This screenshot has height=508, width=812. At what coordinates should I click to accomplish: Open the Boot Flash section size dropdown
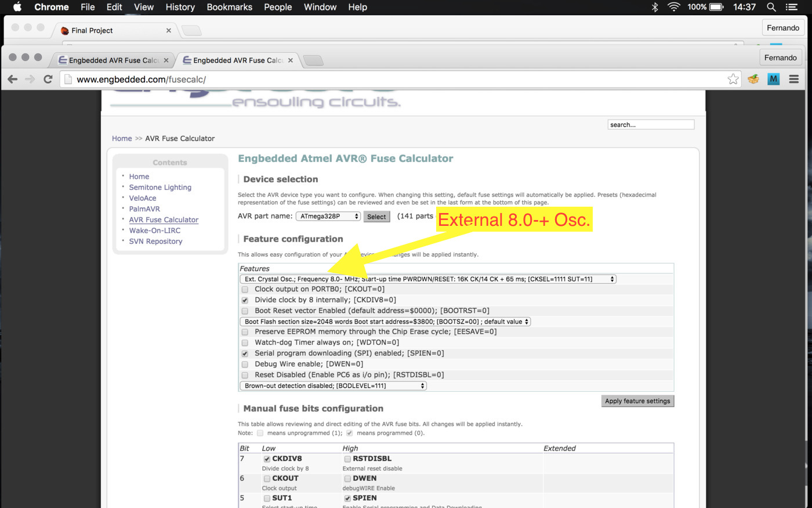pos(385,322)
